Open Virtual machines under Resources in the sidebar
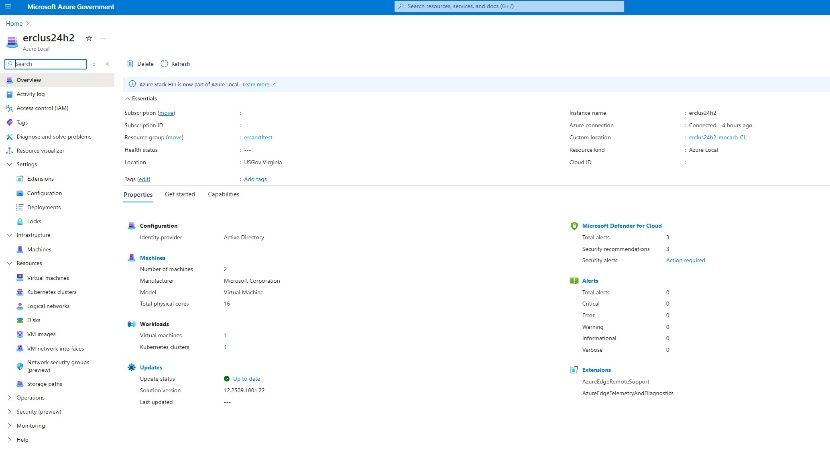This screenshot has width=830, height=467. (48, 278)
